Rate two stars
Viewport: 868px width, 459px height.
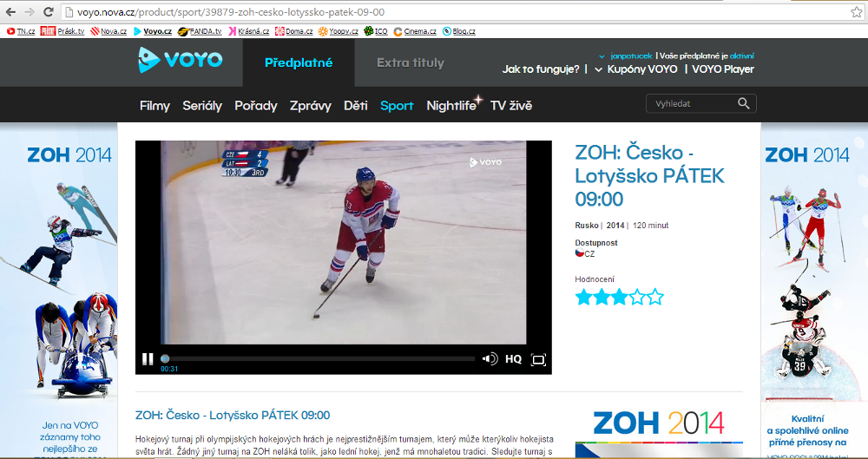coord(602,297)
